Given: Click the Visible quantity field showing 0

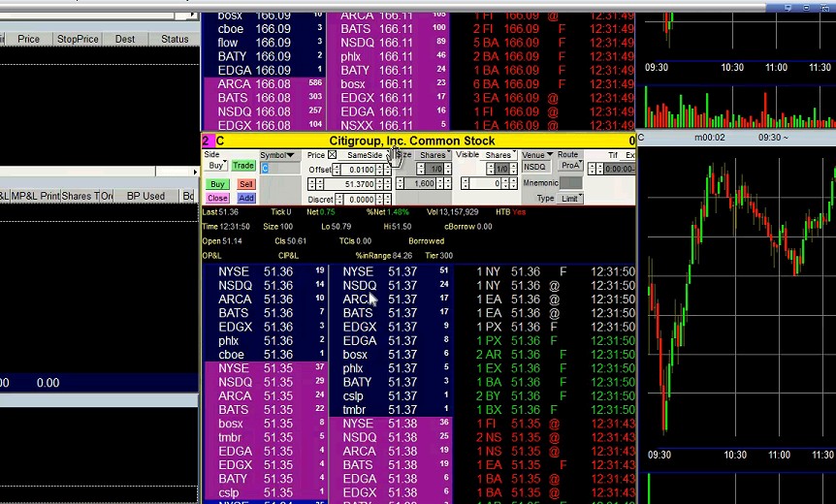Looking at the screenshot, I should click(486, 184).
